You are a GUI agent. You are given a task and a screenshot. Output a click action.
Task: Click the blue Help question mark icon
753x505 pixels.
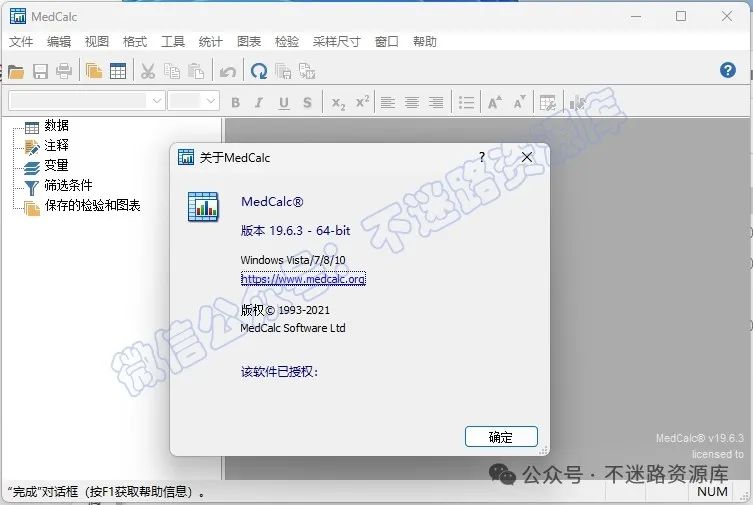coord(728,70)
